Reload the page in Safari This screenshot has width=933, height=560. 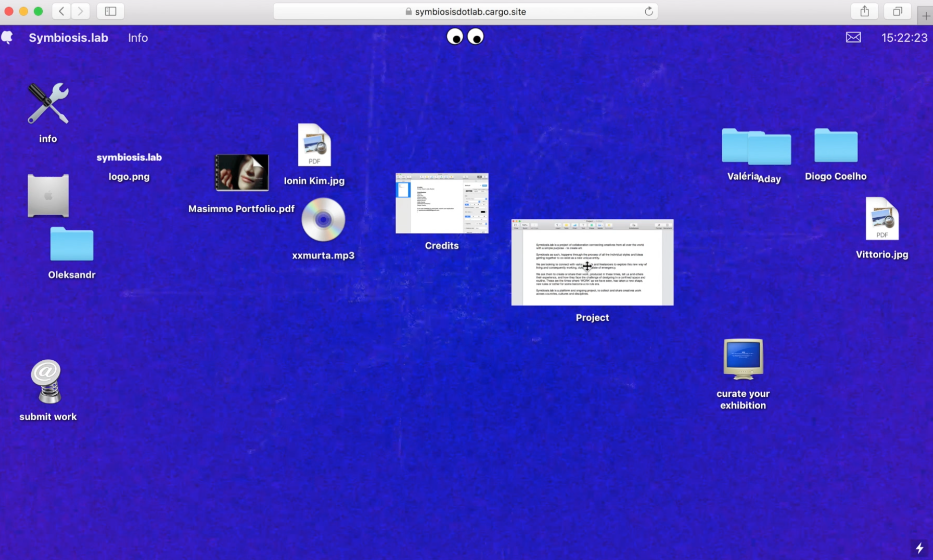[x=648, y=12]
